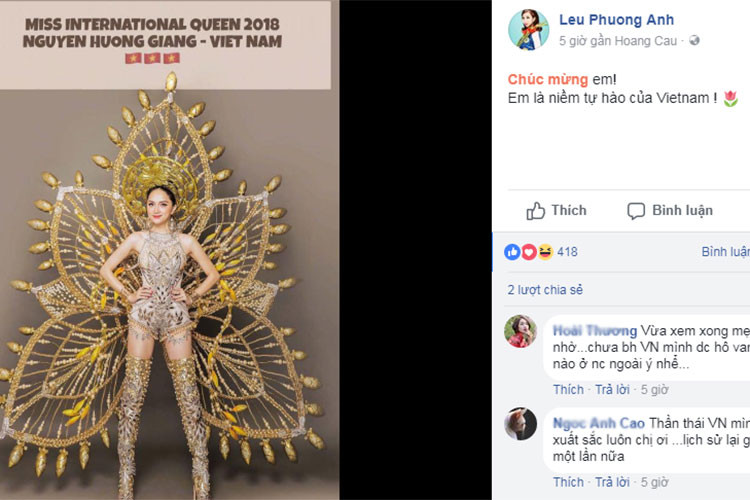Image resolution: width=750 pixels, height=500 pixels.
Task: Open Leu Phuong Anh profile name link
Action: coord(616,20)
